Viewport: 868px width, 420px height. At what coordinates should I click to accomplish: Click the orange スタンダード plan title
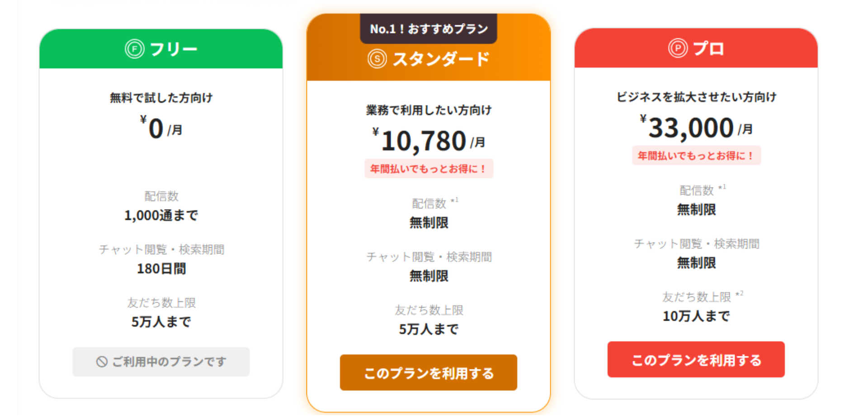(441, 59)
